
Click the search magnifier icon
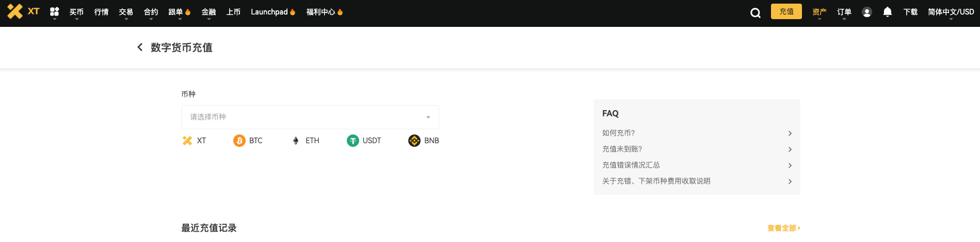[x=756, y=13]
